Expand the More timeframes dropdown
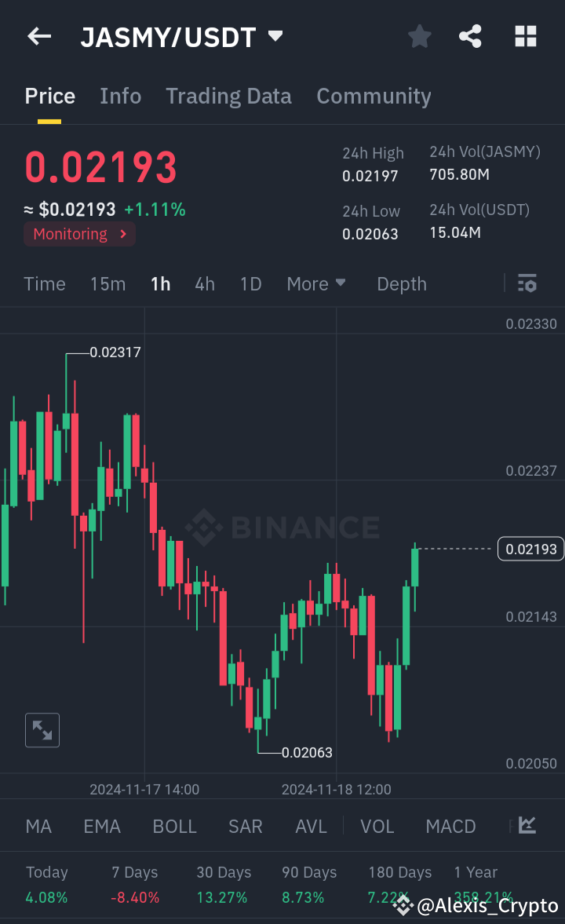The image size is (565, 924). pyautogui.click(x=316, y=283)
